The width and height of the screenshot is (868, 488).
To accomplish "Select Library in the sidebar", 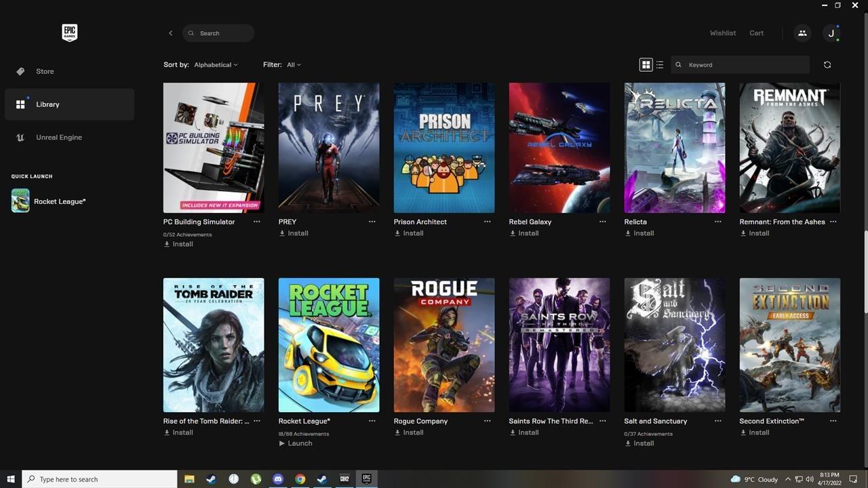I will click(x=69, y=104).
